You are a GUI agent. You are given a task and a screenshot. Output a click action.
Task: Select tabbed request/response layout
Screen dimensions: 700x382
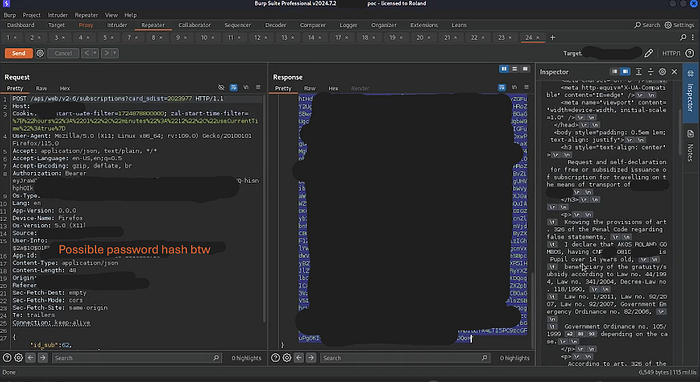525,69
